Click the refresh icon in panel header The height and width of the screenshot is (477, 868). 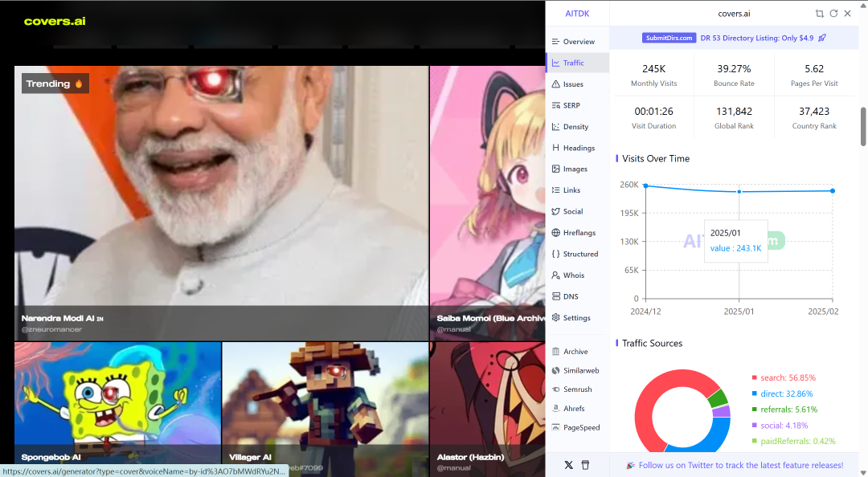pyautogui.click(x=833, y=14)
